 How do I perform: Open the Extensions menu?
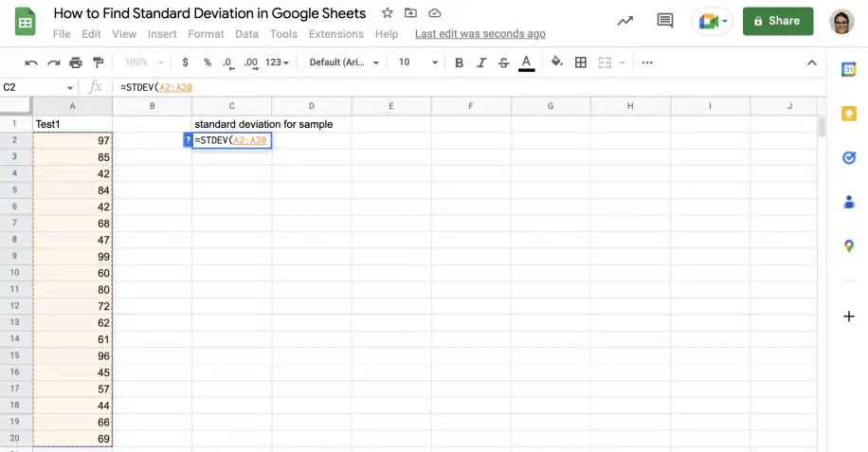[x=336, y=34]
